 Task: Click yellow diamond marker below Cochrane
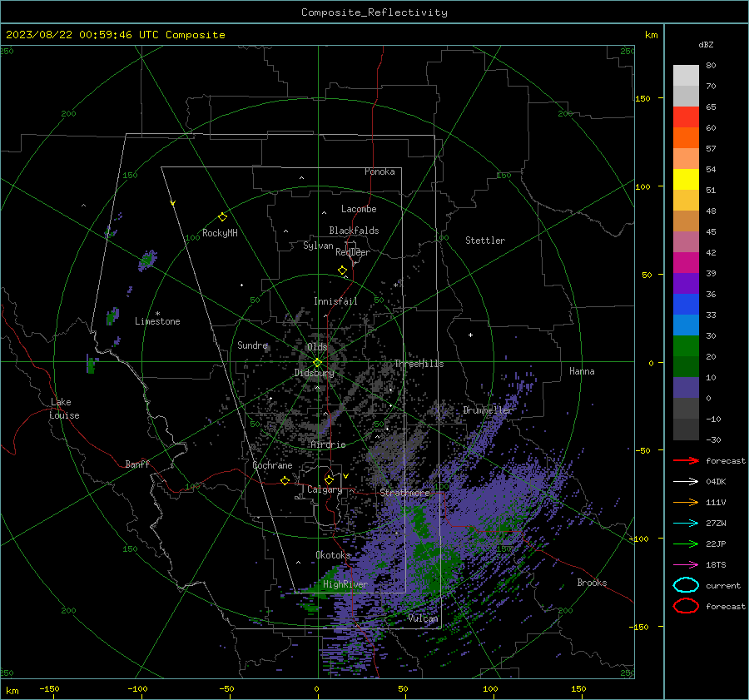tap(285, 480)
